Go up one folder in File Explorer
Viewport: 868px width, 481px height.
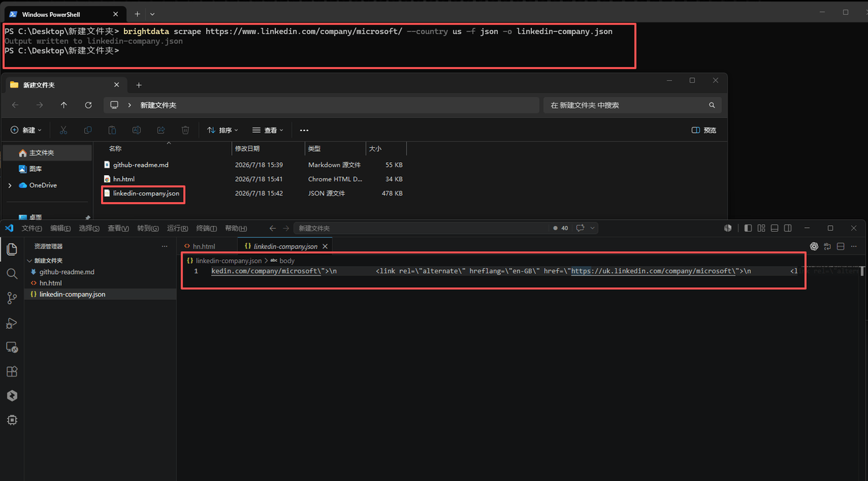64,105
